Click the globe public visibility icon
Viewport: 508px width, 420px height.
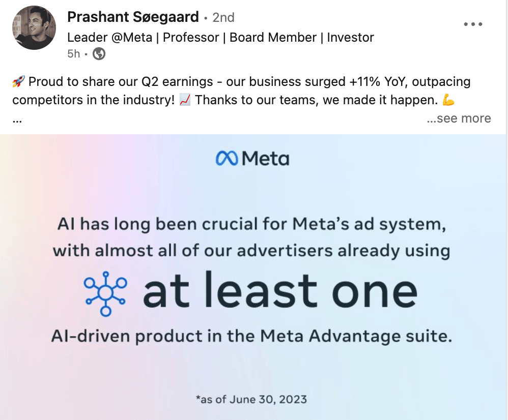coord(99,54)
